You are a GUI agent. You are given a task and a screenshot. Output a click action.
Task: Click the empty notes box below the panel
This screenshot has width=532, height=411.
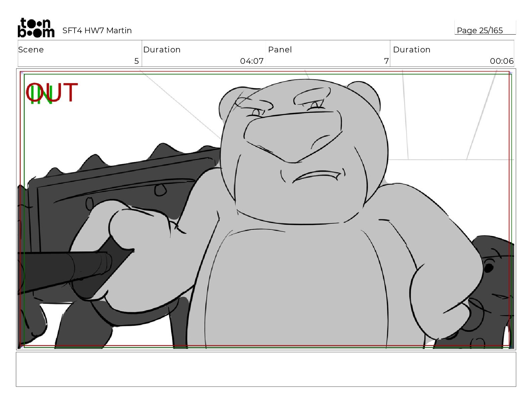coord(266,369)
